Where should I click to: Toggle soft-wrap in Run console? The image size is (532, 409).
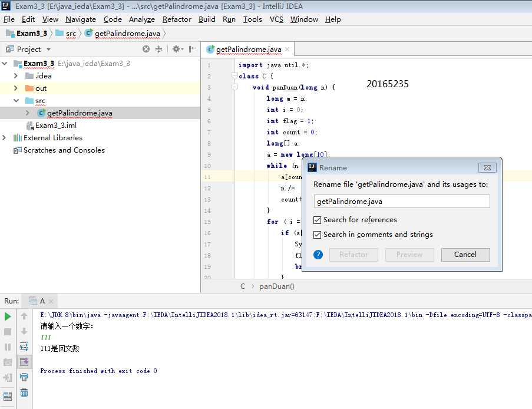click(24, 347)
